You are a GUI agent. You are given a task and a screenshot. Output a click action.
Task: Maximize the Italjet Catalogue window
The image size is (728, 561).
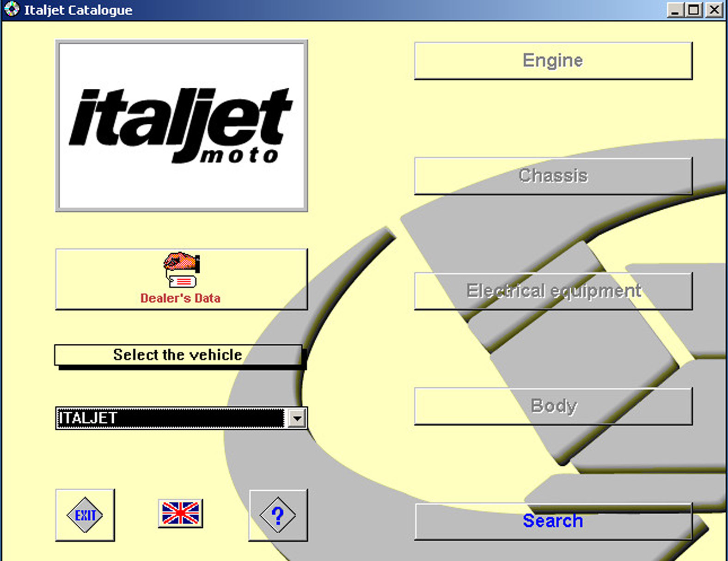pyautogui.click(x=694, y=10)
